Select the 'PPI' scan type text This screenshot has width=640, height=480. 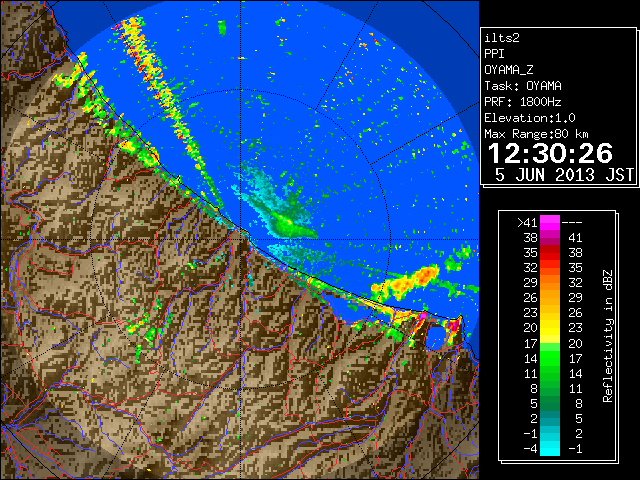tap(494, 54)
